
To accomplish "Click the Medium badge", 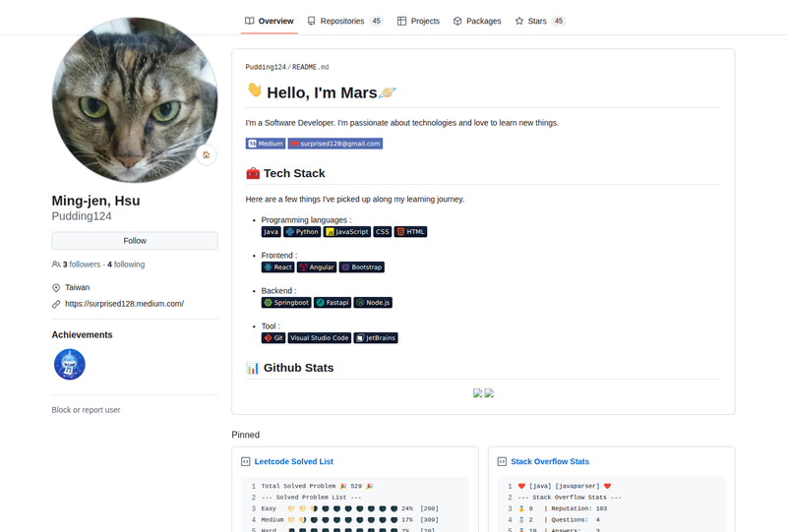I will tap(266, 144).
